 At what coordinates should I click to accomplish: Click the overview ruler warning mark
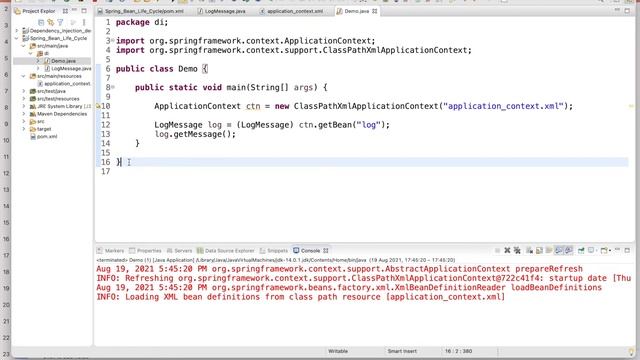pos(631,106)
